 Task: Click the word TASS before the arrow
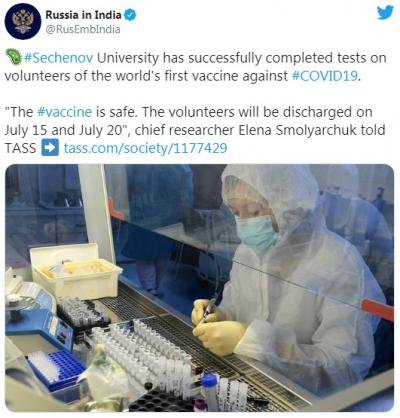21,148
